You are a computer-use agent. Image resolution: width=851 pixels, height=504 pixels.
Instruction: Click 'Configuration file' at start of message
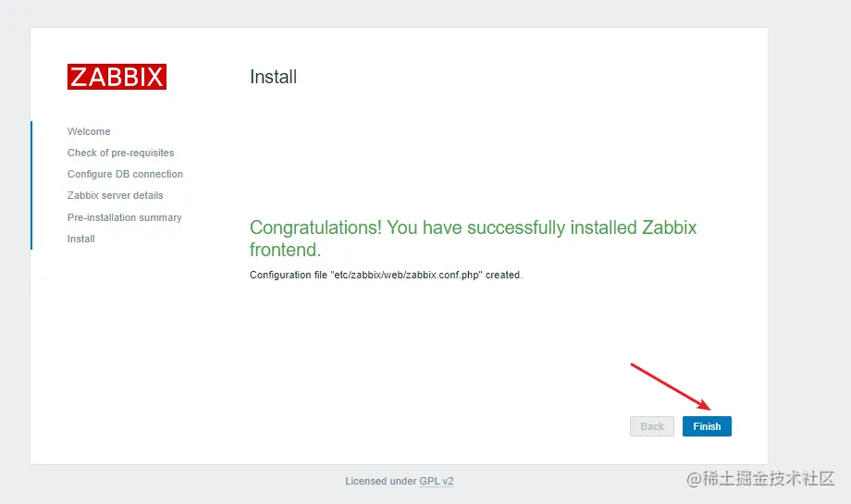288,275
